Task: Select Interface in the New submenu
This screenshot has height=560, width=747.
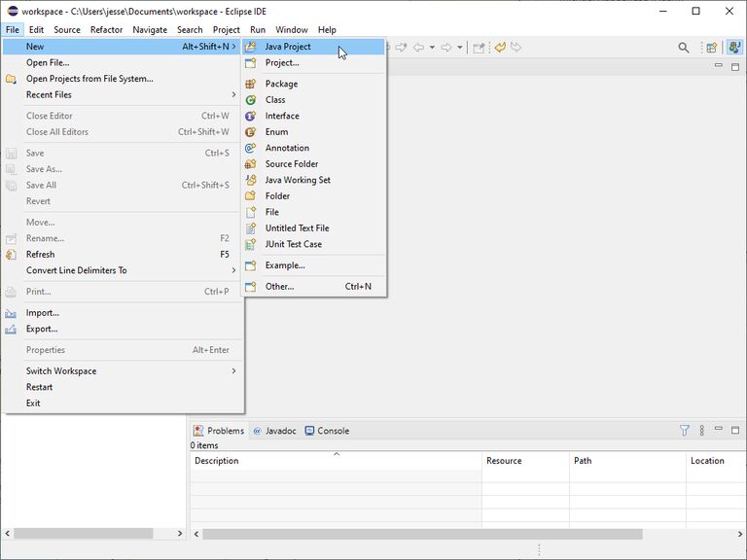Action: [282, 116]
